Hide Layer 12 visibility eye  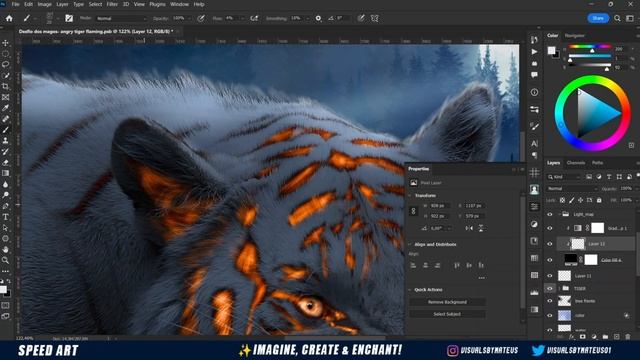(x=550, y=244)
